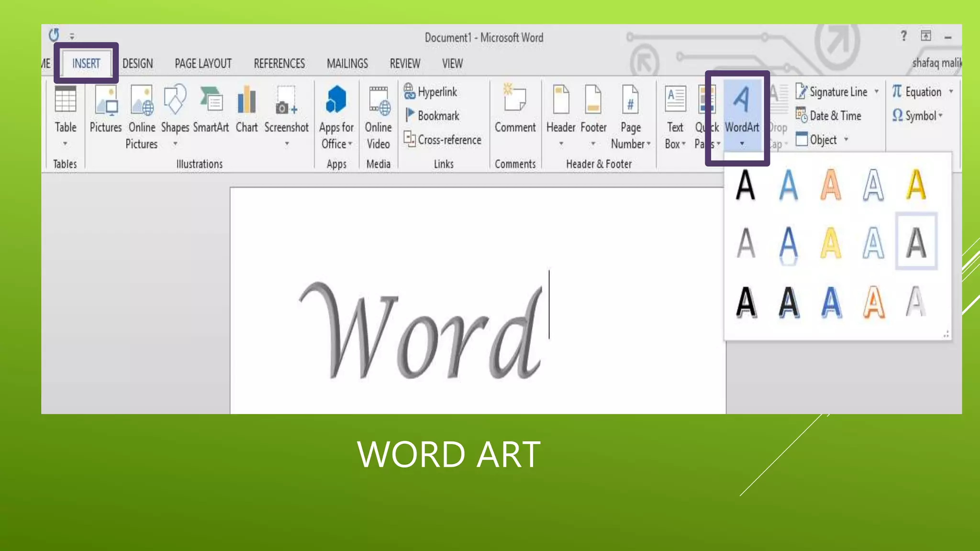980x551 pixels.
Task: Choose the dark navy WordArt, third row second
Action: pyautogui.click(x=788, y=302)
